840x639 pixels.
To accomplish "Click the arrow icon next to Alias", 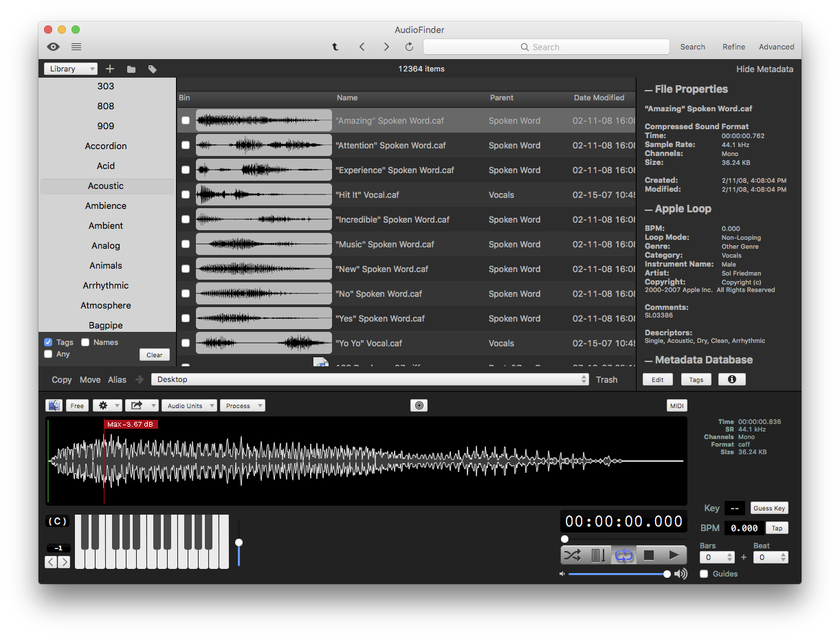I will tap(140, 379).
